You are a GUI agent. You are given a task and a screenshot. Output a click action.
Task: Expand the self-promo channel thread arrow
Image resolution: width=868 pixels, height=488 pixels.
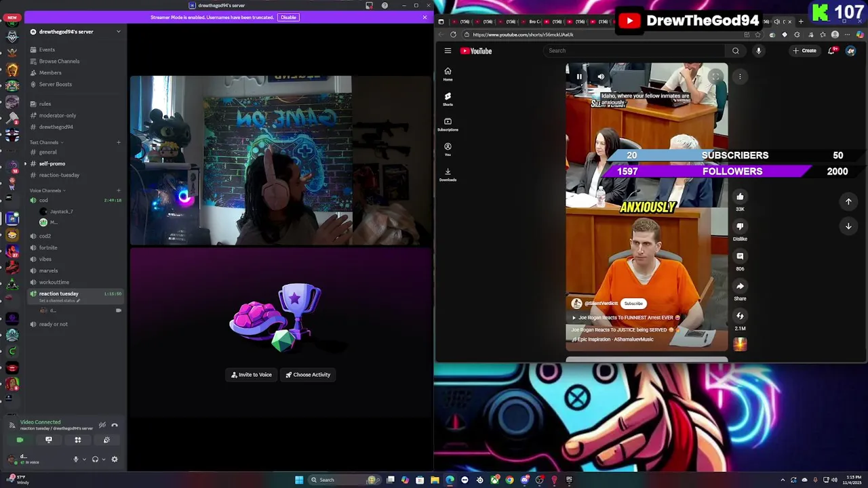[x=25, y=163]
